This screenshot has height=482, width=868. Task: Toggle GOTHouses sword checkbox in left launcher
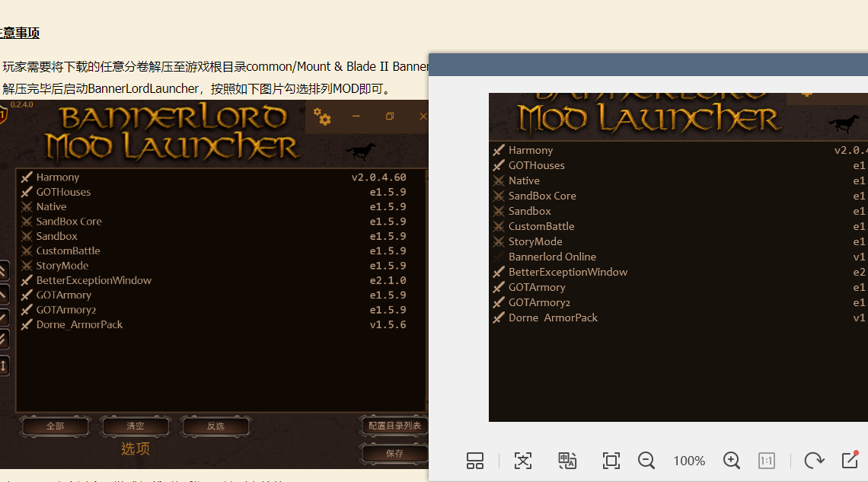pos(27,192)
